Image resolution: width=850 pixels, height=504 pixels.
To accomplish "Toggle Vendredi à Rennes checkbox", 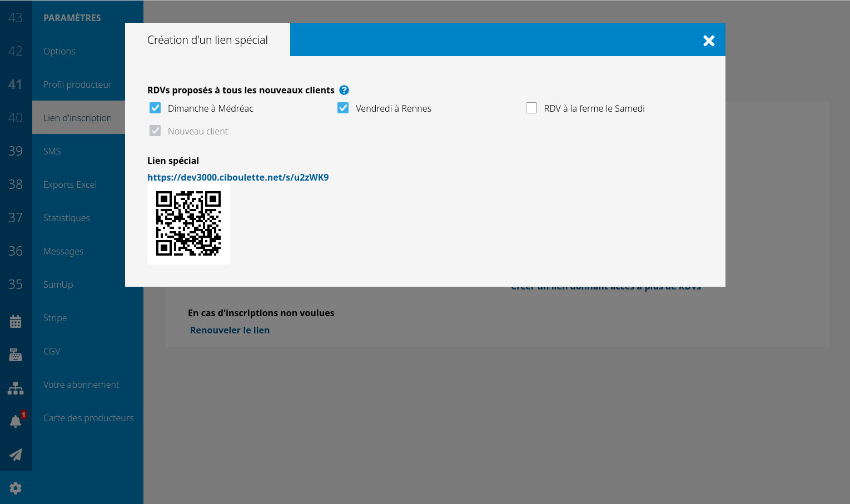I will coord(343,108).
